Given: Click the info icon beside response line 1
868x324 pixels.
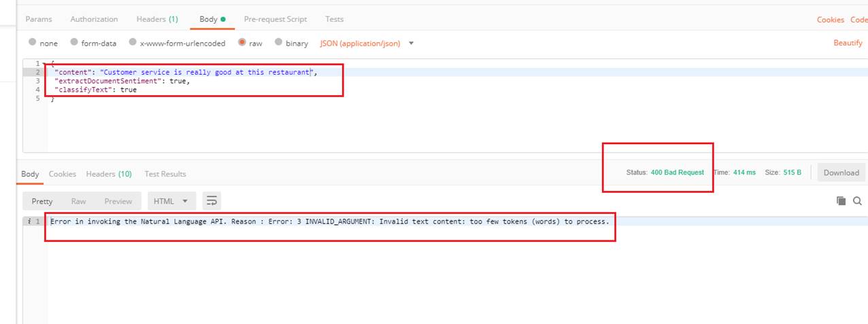Looking at the screenshot, I should pos(28,221).
